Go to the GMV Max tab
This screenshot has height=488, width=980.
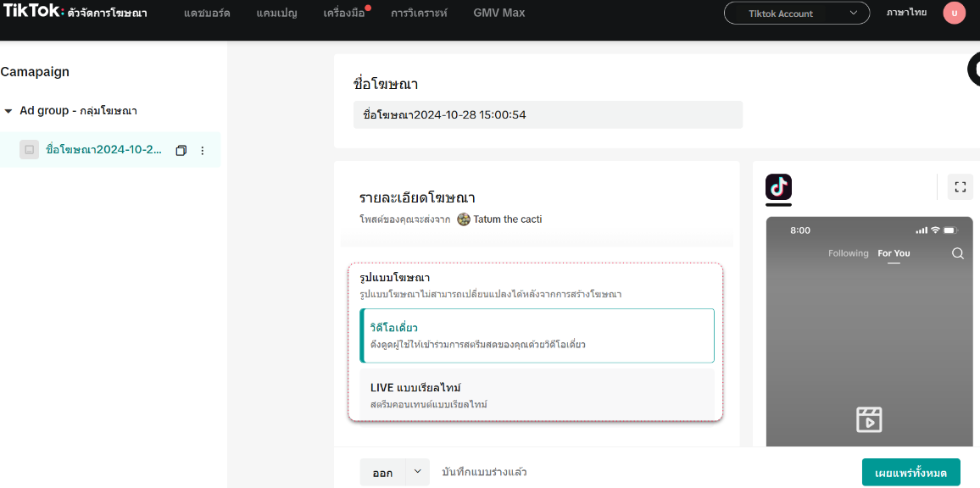click(498, 14)
